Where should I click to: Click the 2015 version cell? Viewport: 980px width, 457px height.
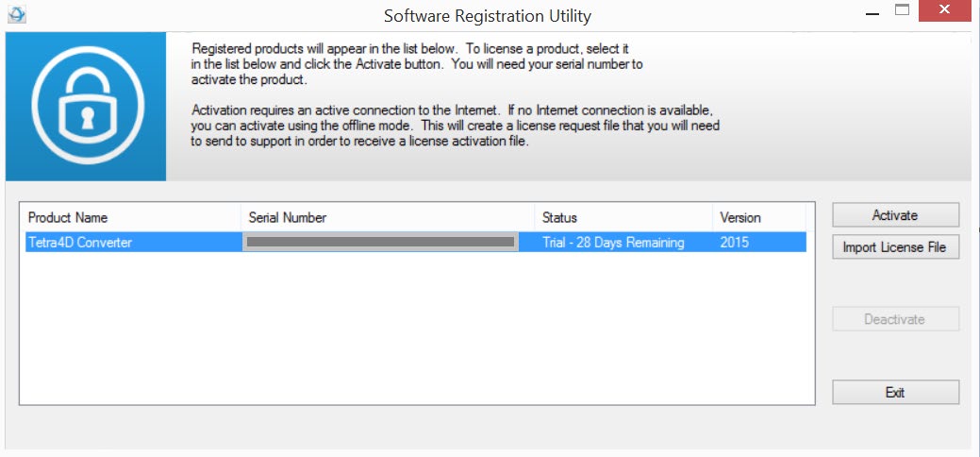pos(735,243)
